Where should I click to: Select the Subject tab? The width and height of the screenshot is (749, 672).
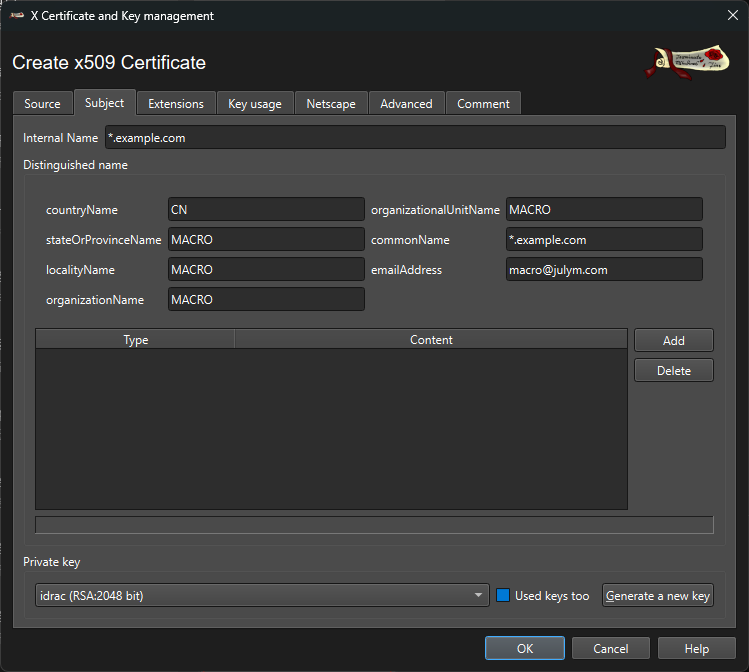[105, 103]
